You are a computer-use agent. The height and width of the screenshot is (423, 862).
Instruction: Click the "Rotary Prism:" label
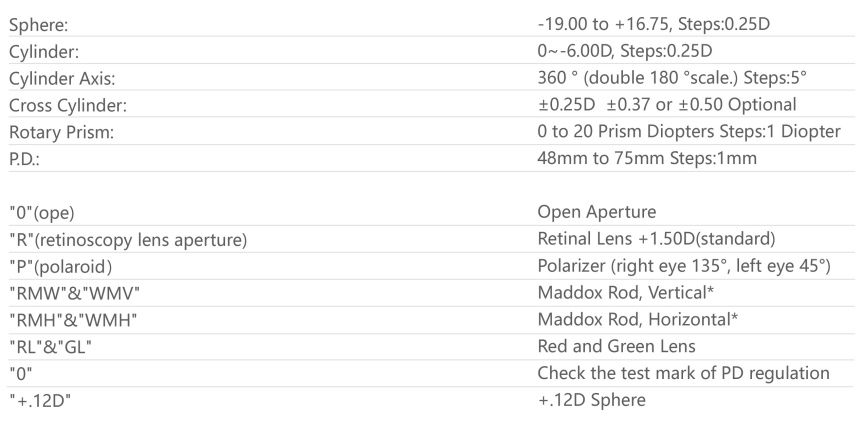(52, 132)
